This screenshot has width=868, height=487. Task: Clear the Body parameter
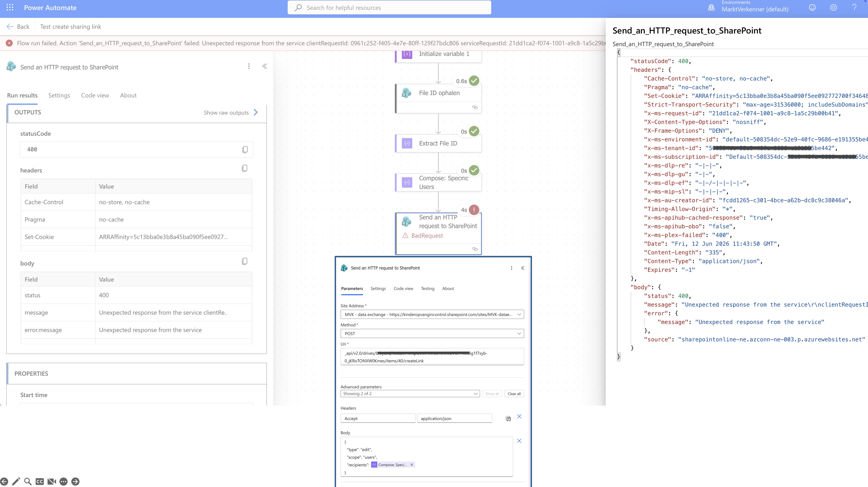(x=519, y=441)
